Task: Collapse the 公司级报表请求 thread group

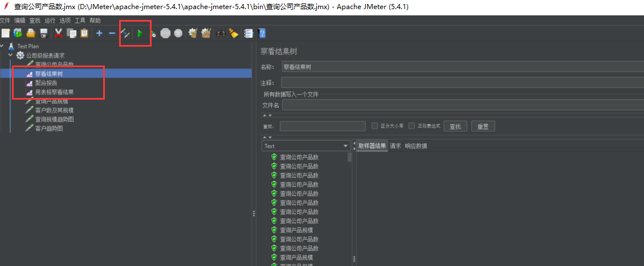Action: pyautogui.click(x=10, y=55)
